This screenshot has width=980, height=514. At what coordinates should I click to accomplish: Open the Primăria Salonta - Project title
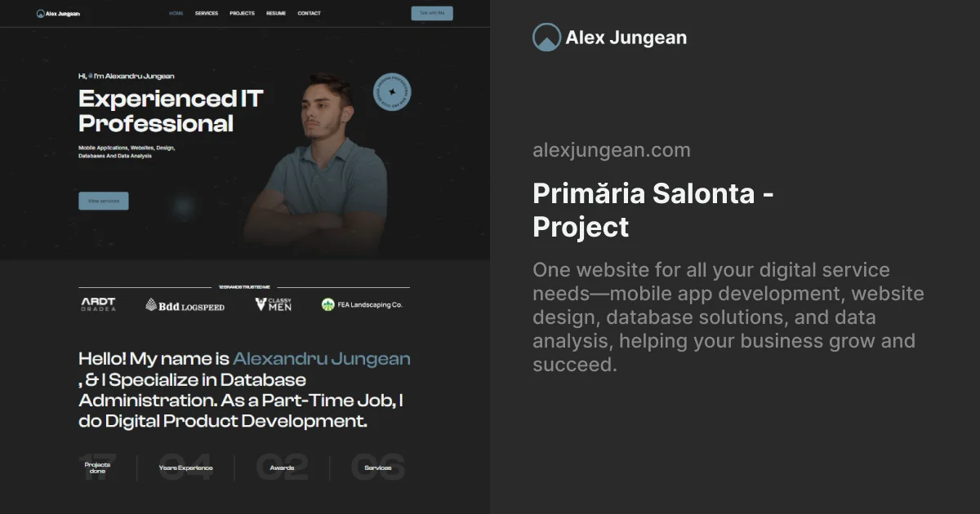(653, 210)
